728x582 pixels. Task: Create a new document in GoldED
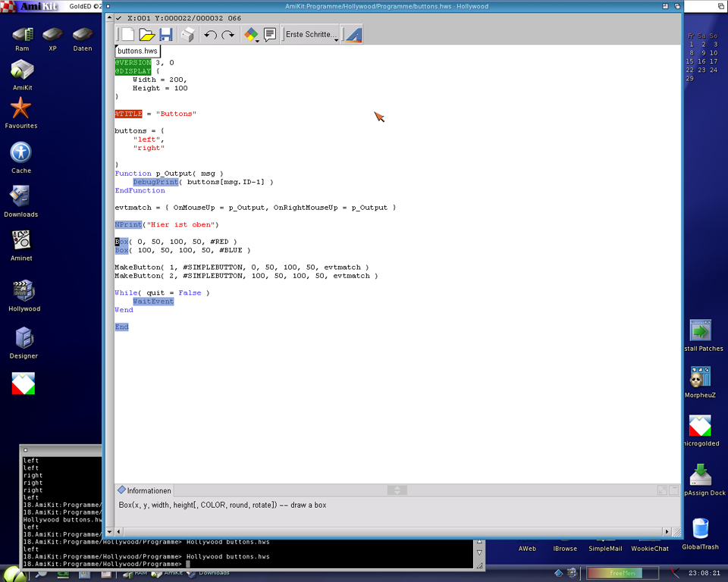tap(128, 35)
